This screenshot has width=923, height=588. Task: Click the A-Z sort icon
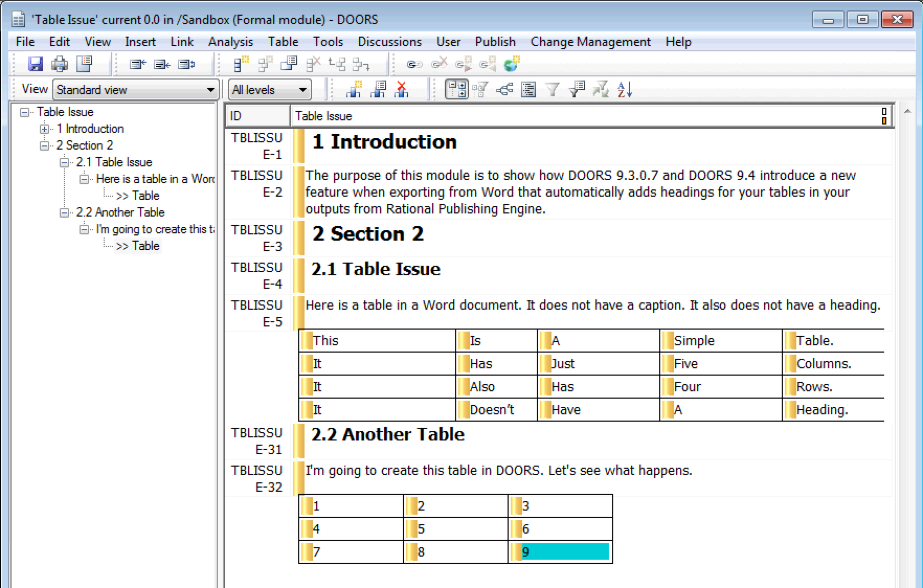(625, 89)
